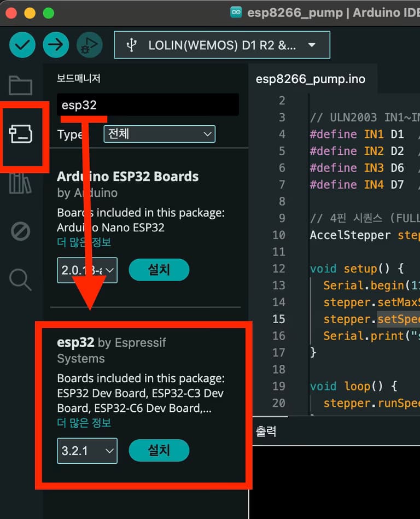
Task: Open the Library Manager books icon
Action: (21, 183)
